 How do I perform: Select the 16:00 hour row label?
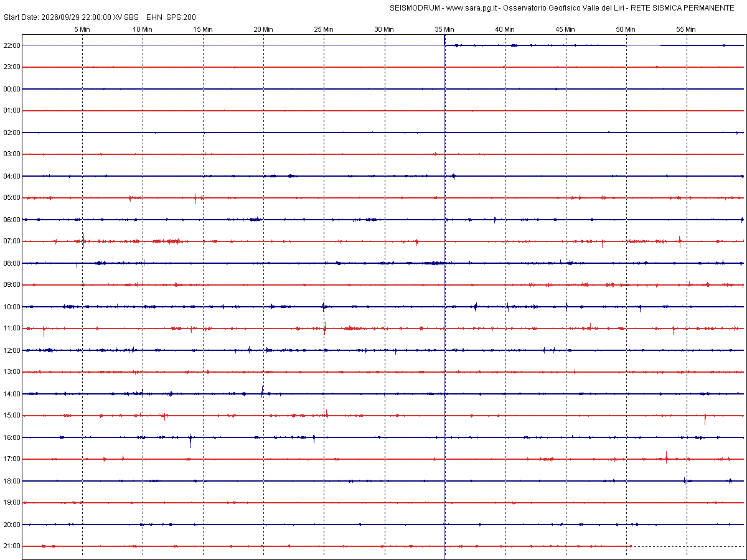click(12, 437)
